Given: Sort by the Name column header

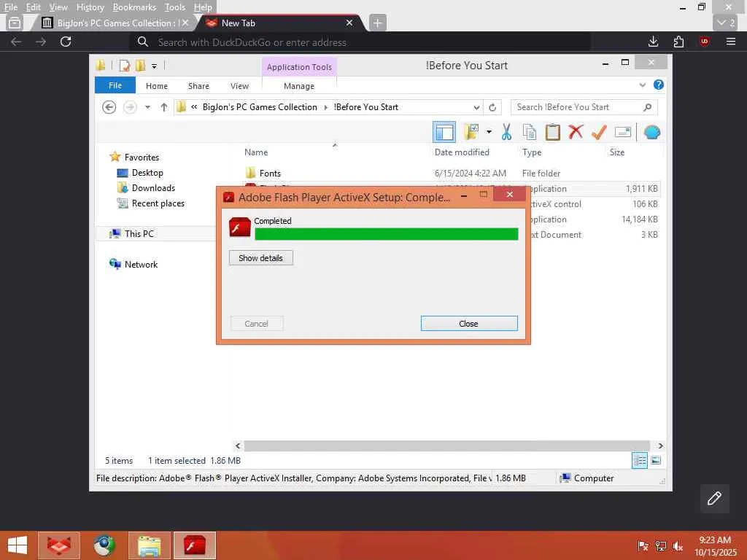Looking at the screenshot, I should point(256,152).
